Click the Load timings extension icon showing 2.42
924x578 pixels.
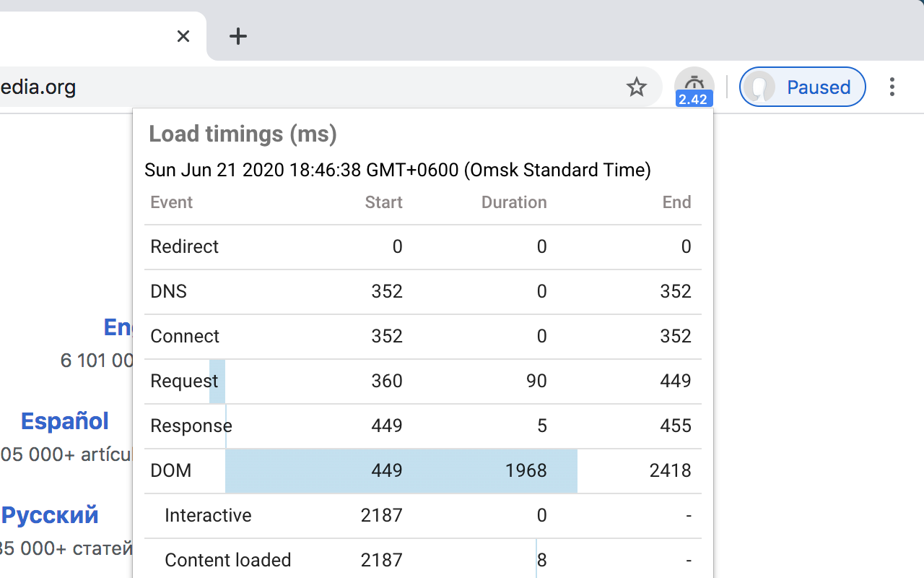point(694,87)
